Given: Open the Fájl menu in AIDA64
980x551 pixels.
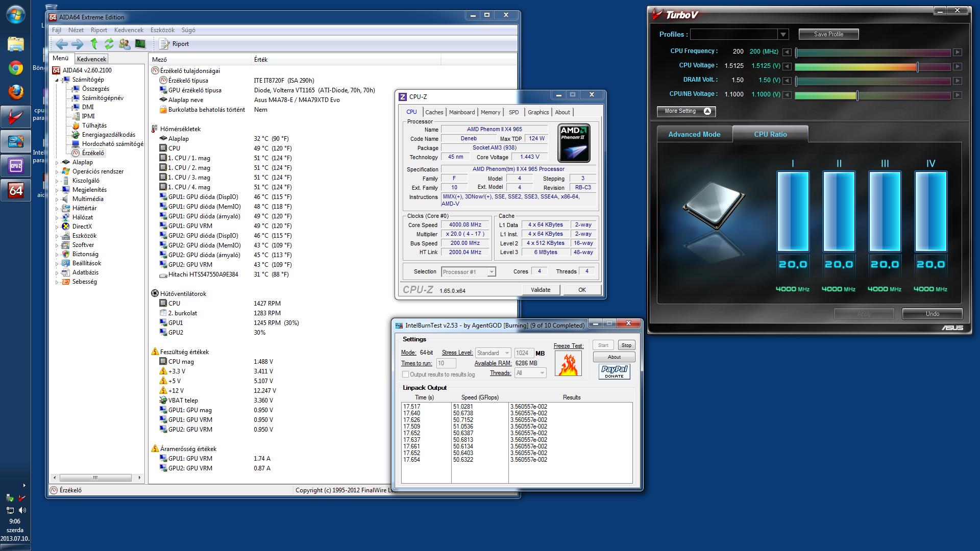Looking at the screenshot, I should [57, 30].
